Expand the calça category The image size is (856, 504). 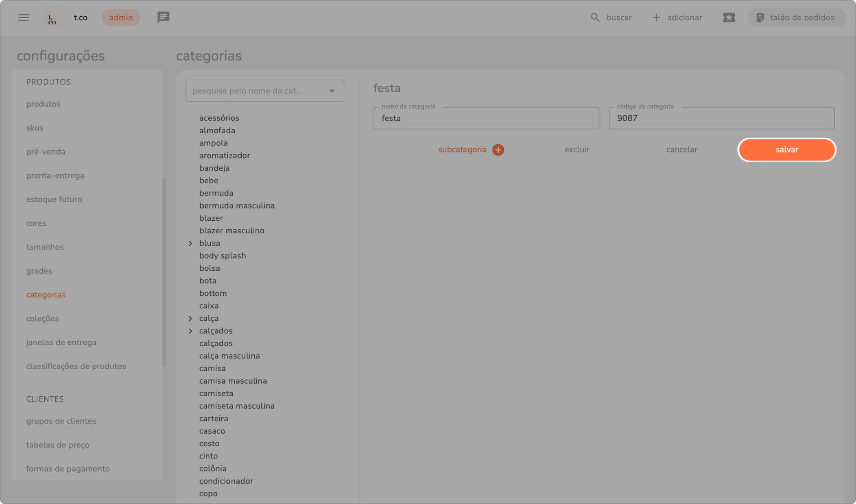(x=190, y=318)
